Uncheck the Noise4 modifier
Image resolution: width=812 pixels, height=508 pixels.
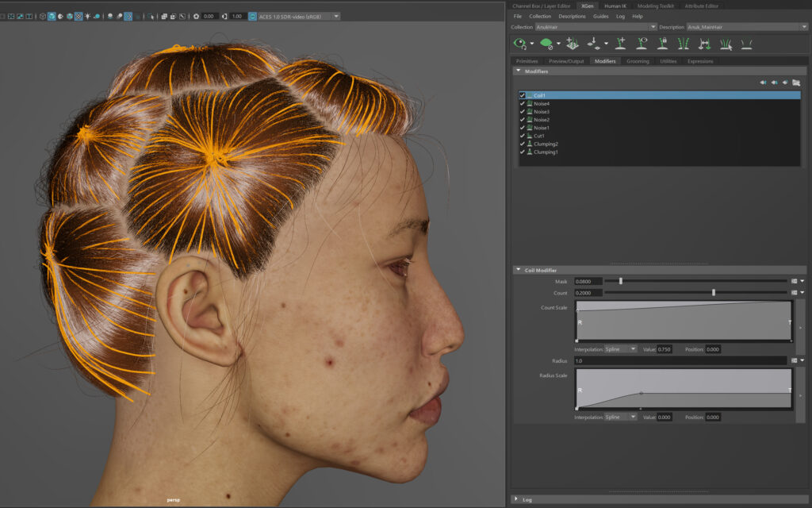(522, 104)
